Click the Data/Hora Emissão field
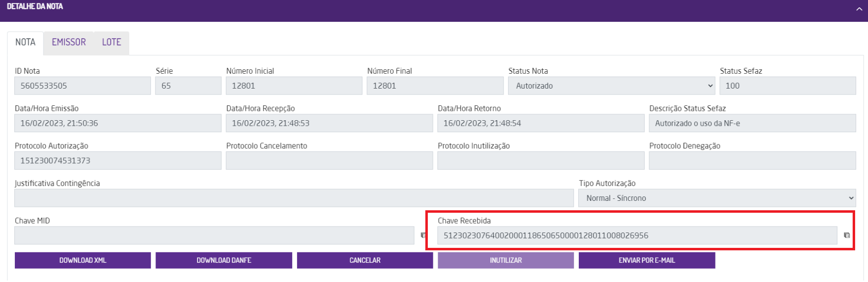The image size is (868, 282). [118, 123]
